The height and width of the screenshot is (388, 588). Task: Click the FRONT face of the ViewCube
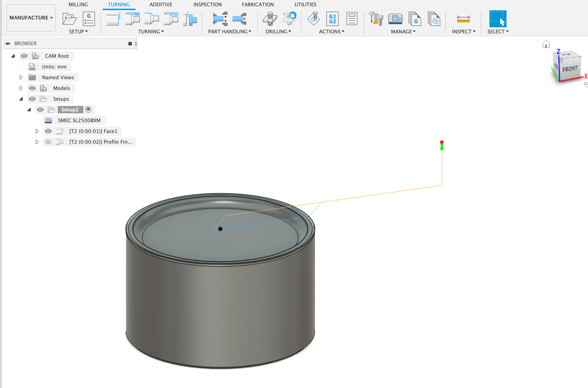(570, 68)
